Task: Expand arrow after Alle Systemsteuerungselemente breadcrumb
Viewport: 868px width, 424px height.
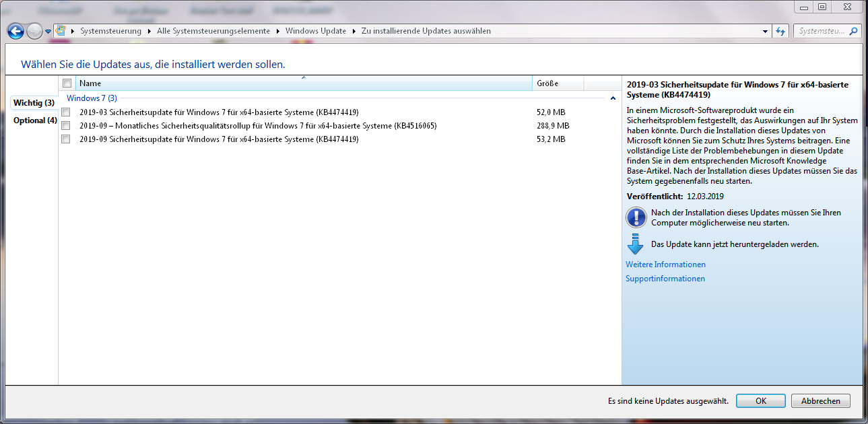Action: (x=277, y=31)
